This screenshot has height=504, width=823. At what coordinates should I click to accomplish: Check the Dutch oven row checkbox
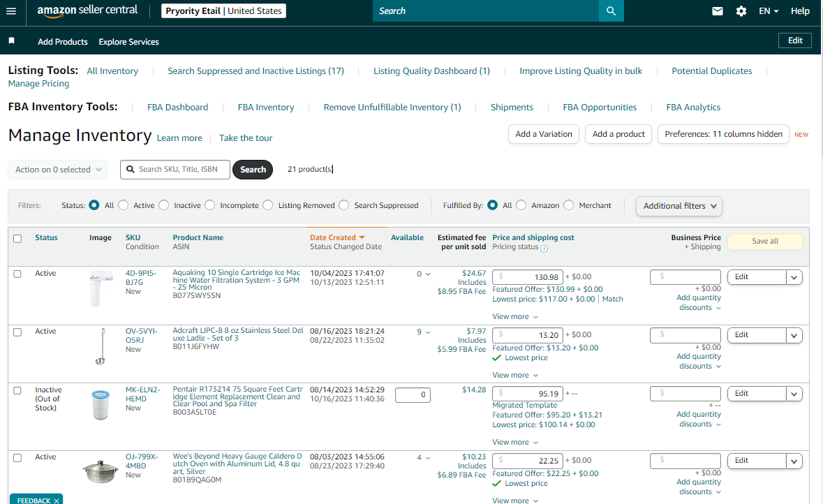click(x=17, y=458)
